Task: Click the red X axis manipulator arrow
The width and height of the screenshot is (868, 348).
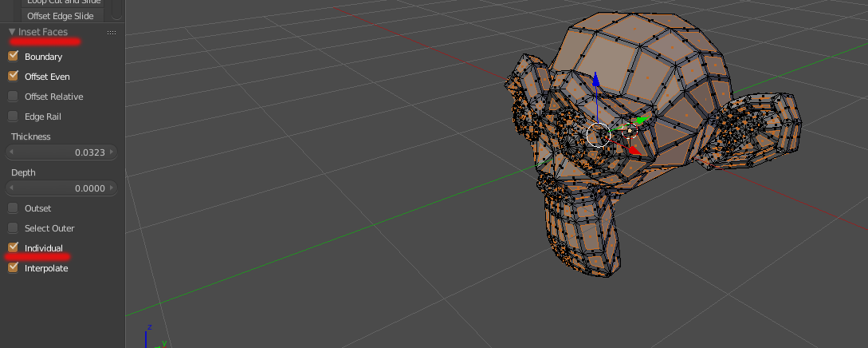Action: click(x=634, y=150)
